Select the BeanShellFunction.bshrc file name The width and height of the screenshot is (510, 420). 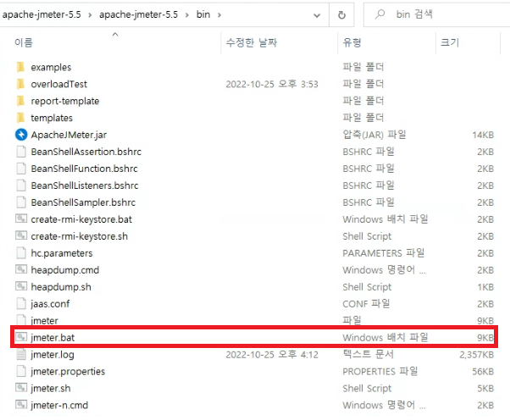point(84,169)
